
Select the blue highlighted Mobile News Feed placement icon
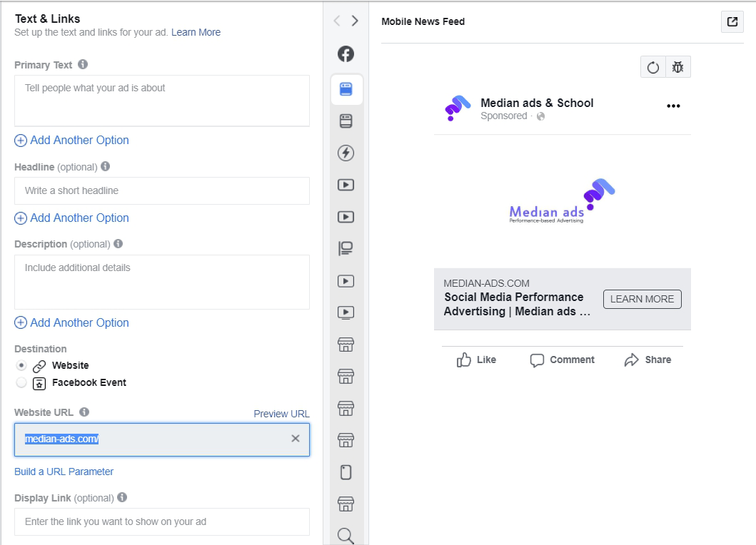[x=346, y=89]
